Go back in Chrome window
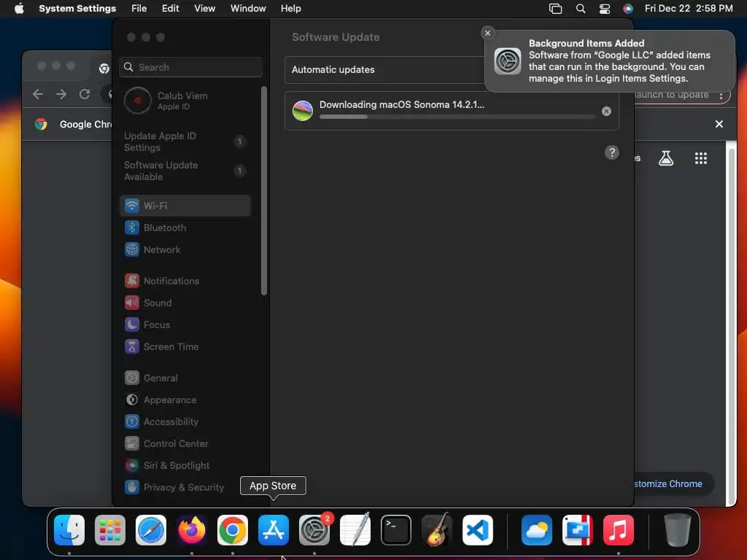This screenshot has width=747, height=560. [38, 94]
